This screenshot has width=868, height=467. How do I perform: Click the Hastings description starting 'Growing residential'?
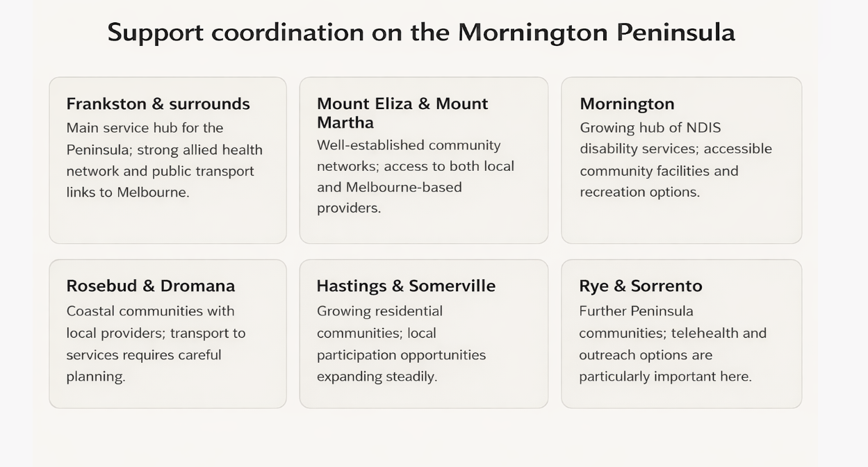[401, 343]
